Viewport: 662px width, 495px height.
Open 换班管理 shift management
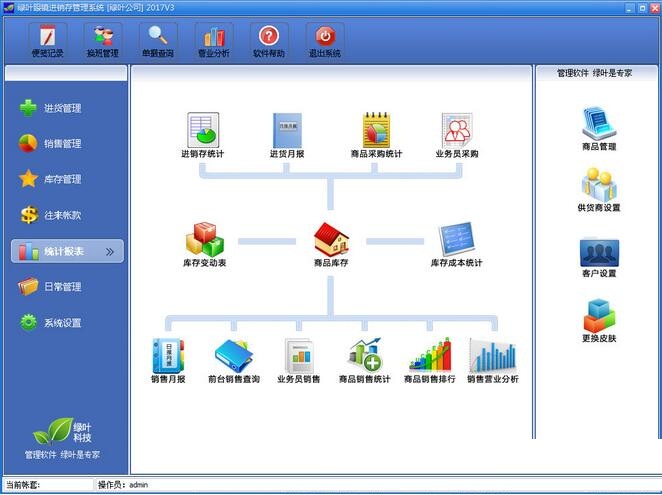(x=103, y=41)
